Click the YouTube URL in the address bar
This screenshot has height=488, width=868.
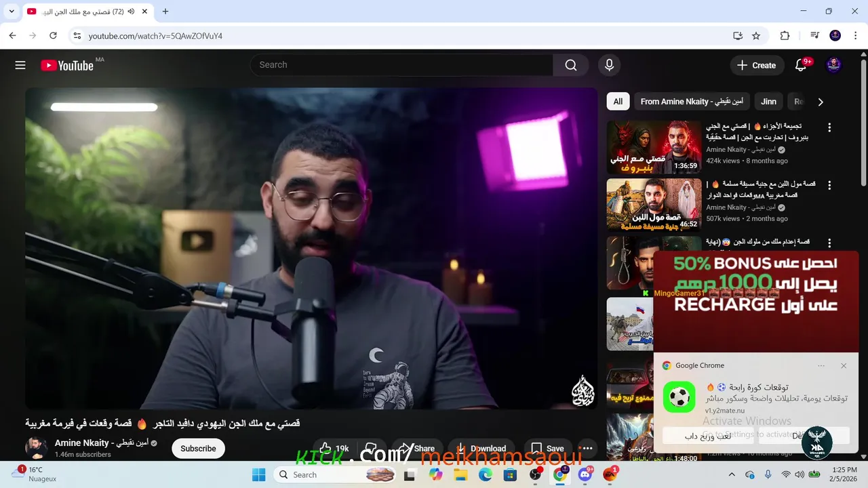pyautogui.click(x=155, y=36)
